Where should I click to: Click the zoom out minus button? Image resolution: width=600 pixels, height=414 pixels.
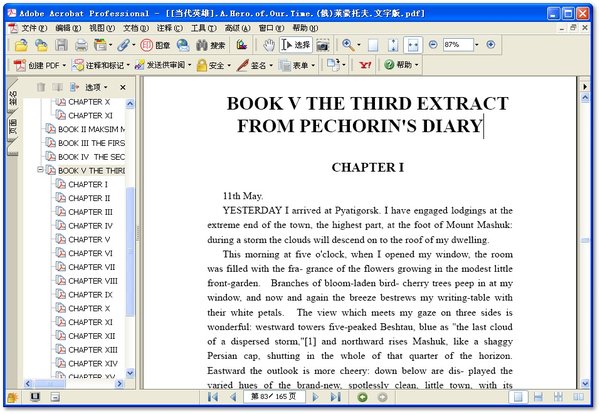433,45
